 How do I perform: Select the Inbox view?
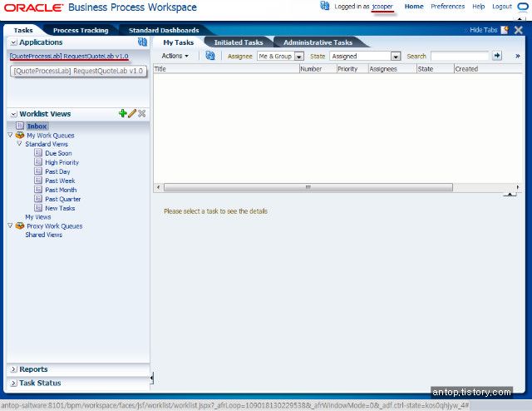point(37,126)
